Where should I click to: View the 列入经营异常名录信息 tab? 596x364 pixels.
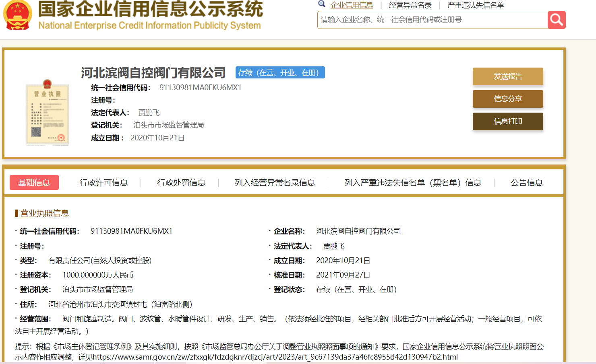[x=275, y=183]
